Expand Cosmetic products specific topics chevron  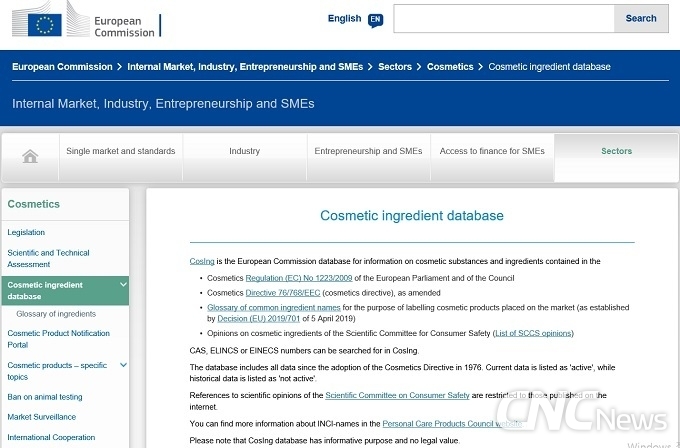pos(123,365)
